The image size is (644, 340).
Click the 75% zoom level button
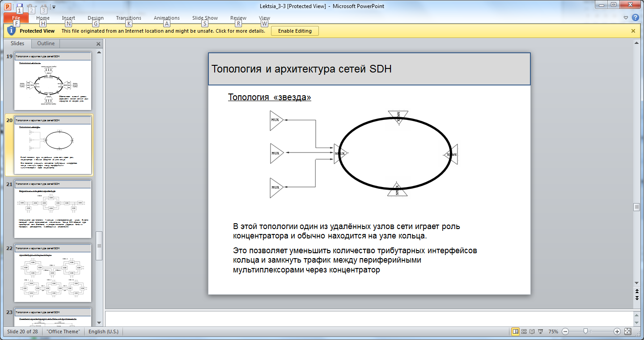click(x=553, y=331)
